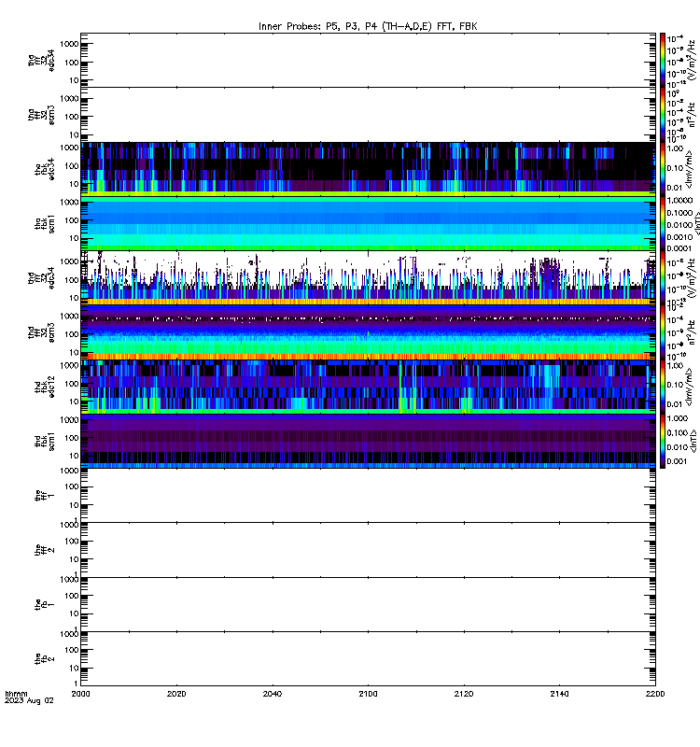Click the empty 'the fb 2' plot panel
The image size is (700, 747).
pos(368,658)
